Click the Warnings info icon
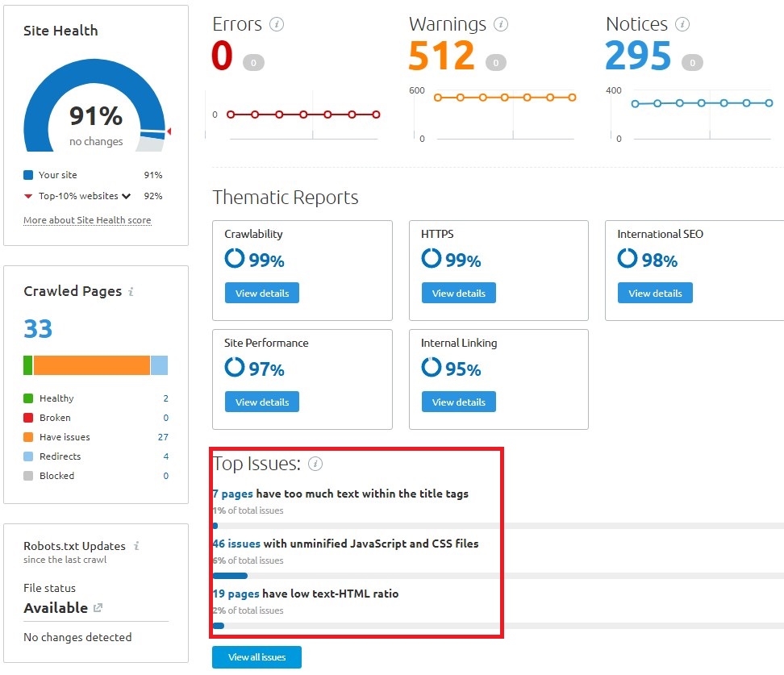784x675 pixels. click(502, 24)
